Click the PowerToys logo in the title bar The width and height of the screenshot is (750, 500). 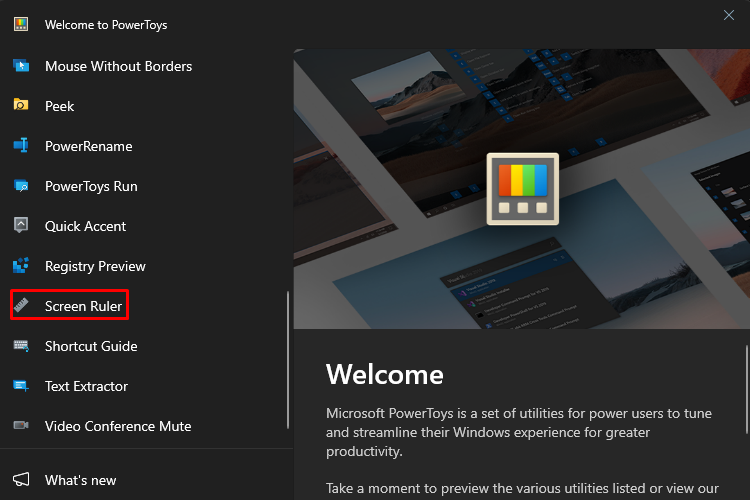click(21, 24)
